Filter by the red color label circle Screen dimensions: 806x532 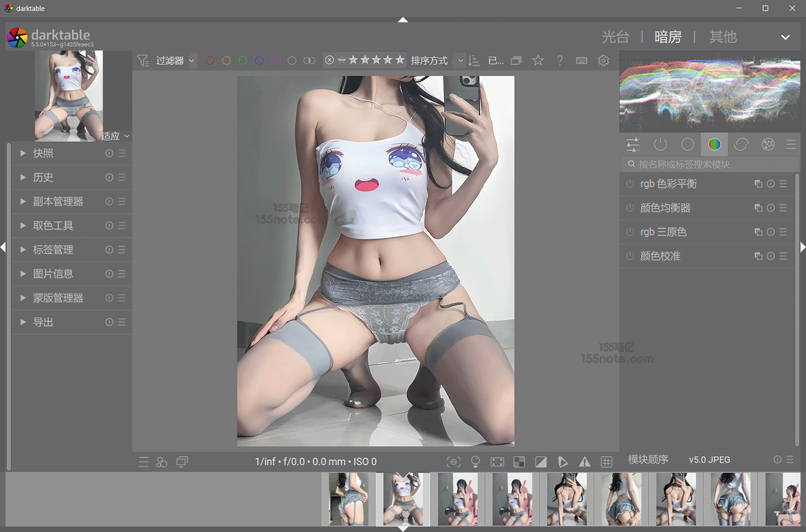point(210,61)
